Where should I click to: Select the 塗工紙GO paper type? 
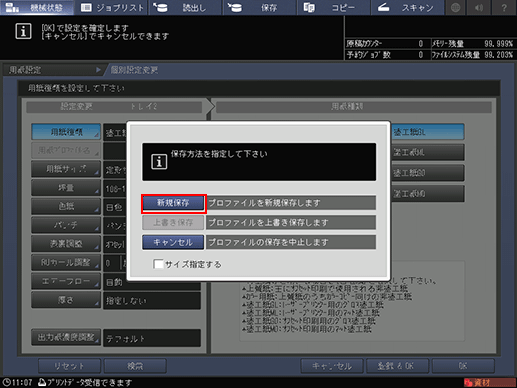pos(427,173)
